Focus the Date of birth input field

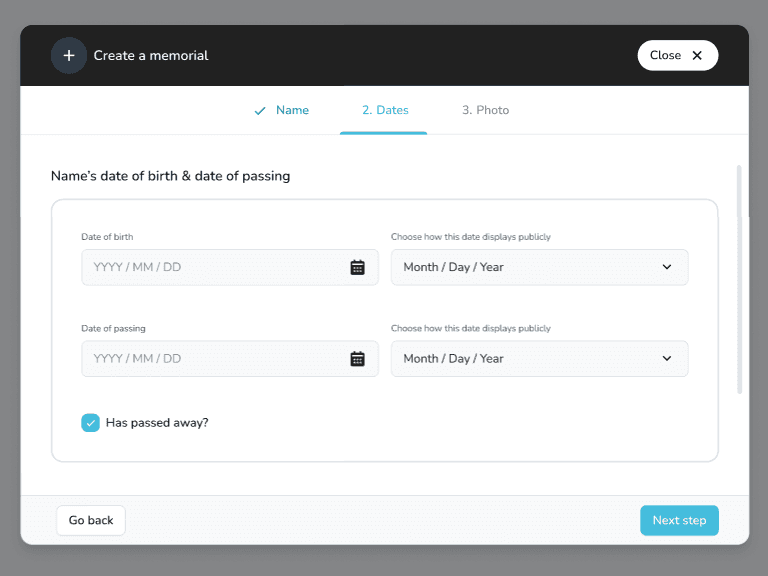coord(215,267)
